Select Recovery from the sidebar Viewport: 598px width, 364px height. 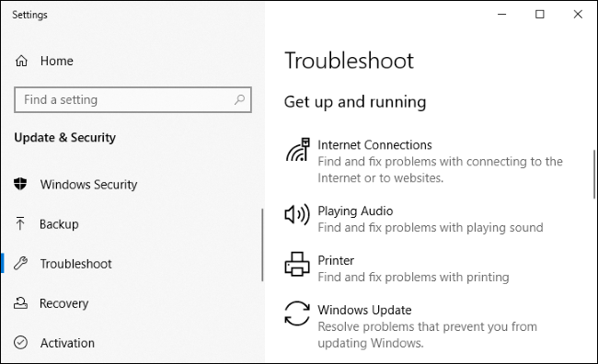click(x=64, y=303)
